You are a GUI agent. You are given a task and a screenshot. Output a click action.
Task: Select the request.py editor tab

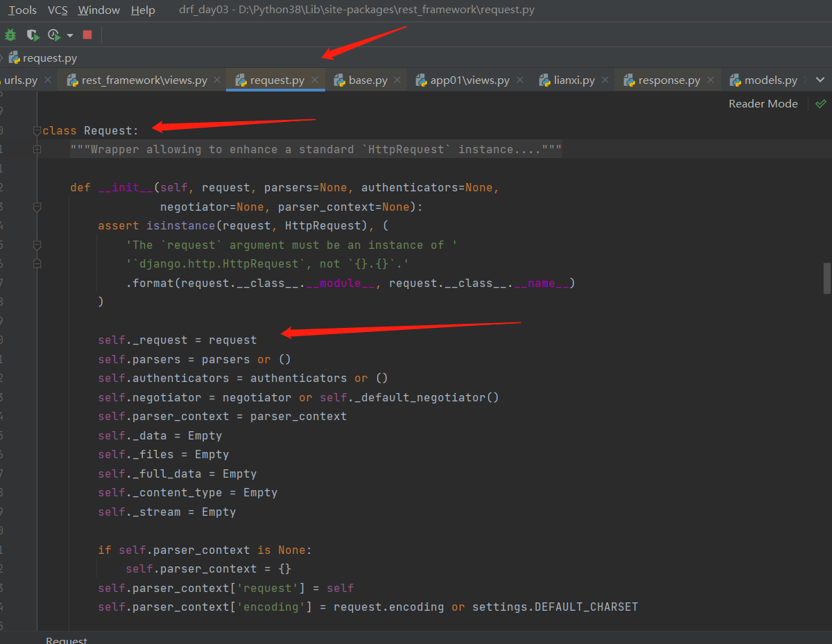(277, 80)
